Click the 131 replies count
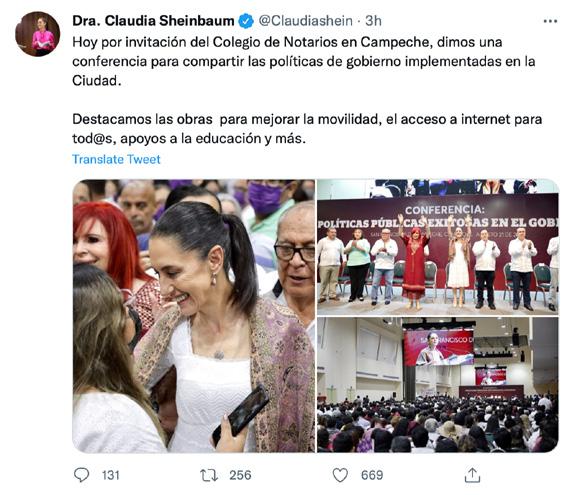575x495 pixels. pos(111,475)
